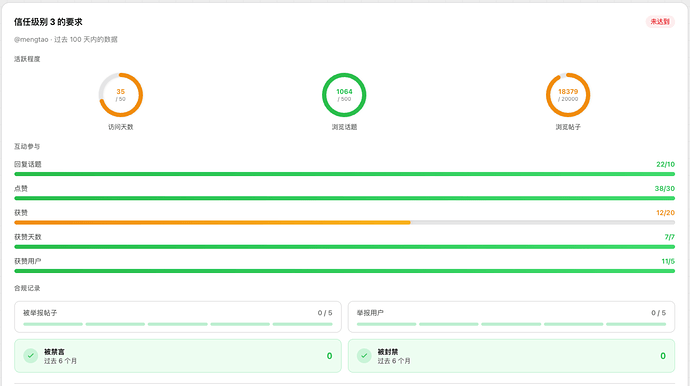Click the 22/10 value for 回复话题
Screen dimensions: 690x386
[665, 164]
